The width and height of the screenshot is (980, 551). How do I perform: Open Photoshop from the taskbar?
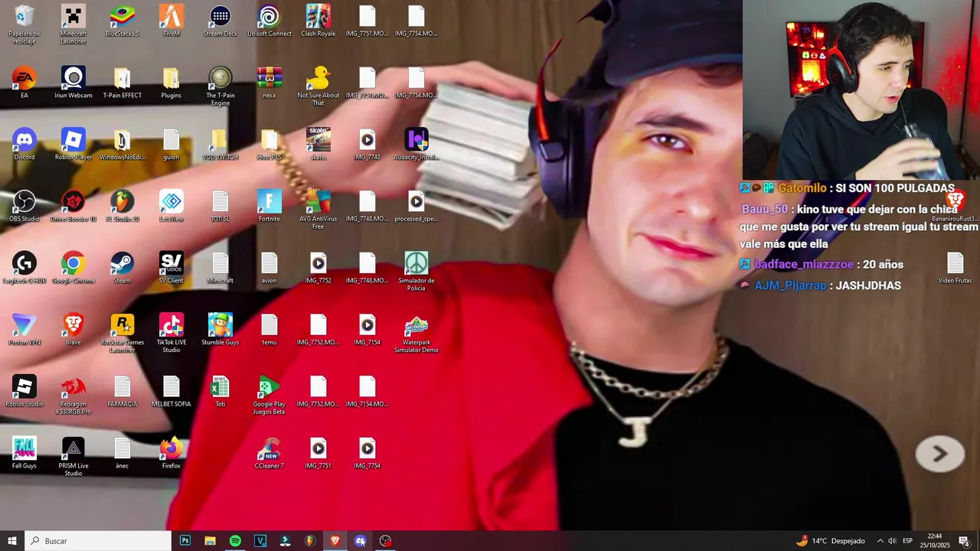click(185, 541)
